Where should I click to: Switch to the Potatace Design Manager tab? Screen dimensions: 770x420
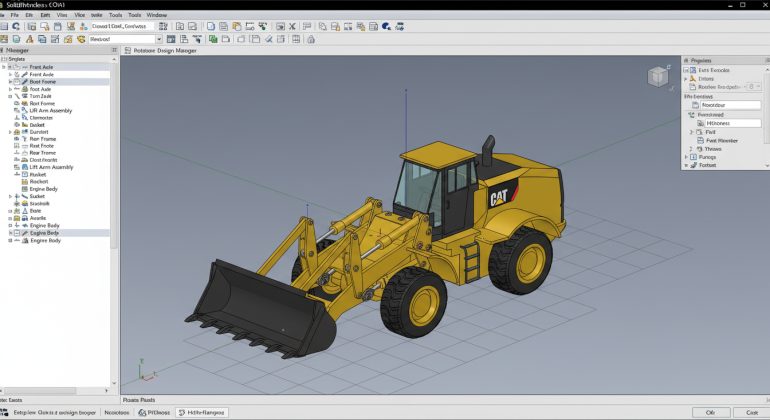[x=165, y=49]
